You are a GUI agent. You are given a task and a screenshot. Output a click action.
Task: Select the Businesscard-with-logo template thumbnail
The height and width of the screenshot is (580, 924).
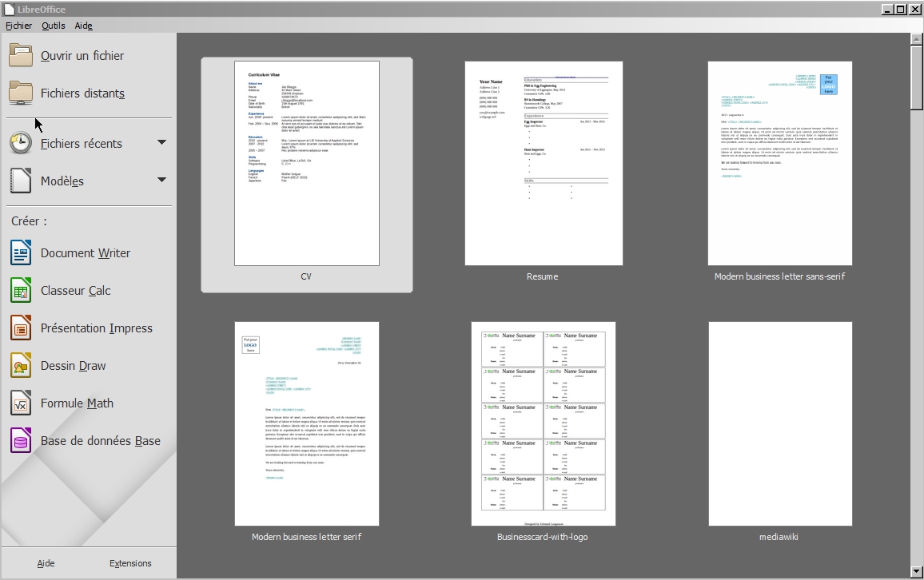(544, 423)
